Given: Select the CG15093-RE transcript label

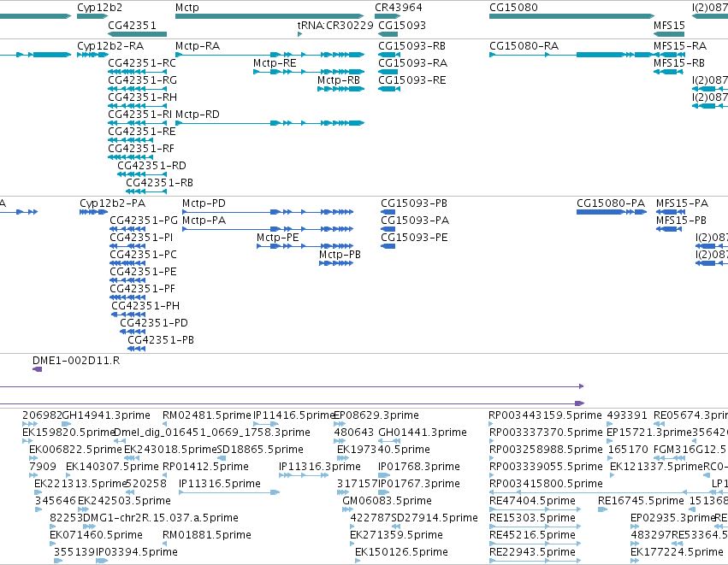Looking at the screenshot, I should 411,80.
